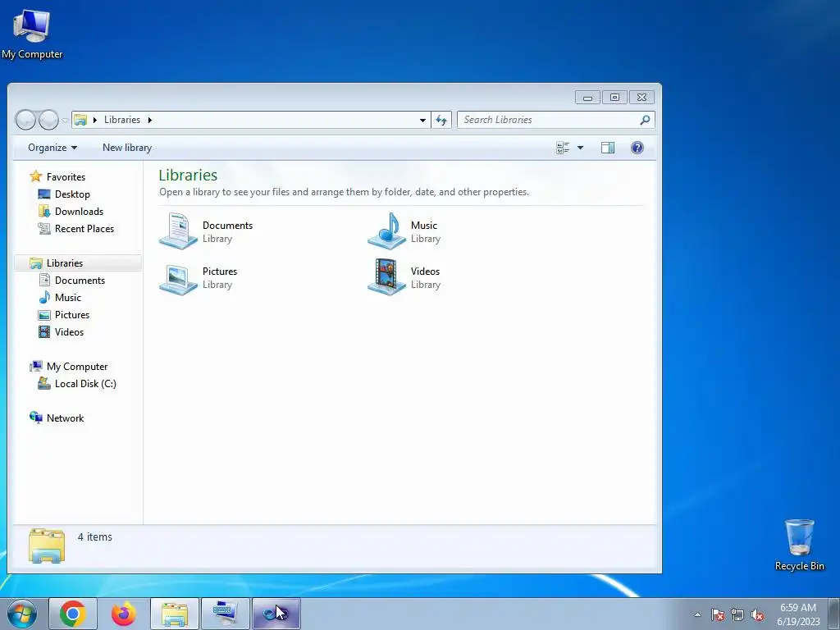
Task: Open the clock and date in tray
Action: pos(798,614)
